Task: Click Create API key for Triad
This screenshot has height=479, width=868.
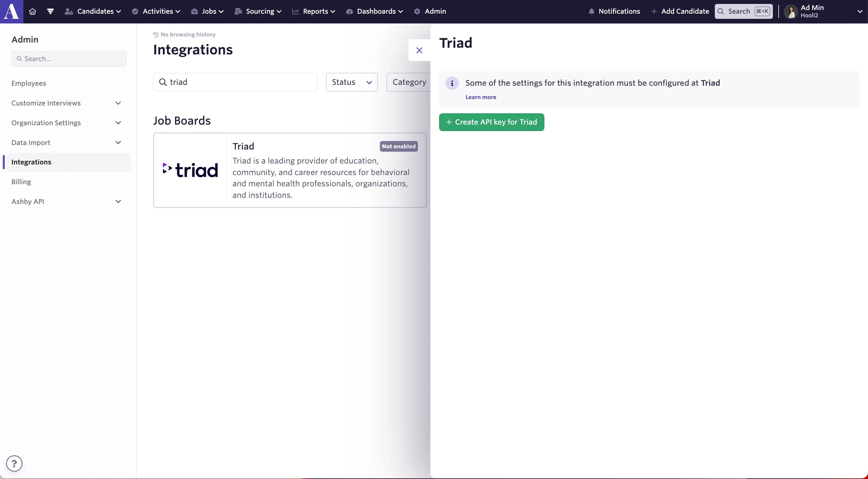Action: click(x=491, y=122)
